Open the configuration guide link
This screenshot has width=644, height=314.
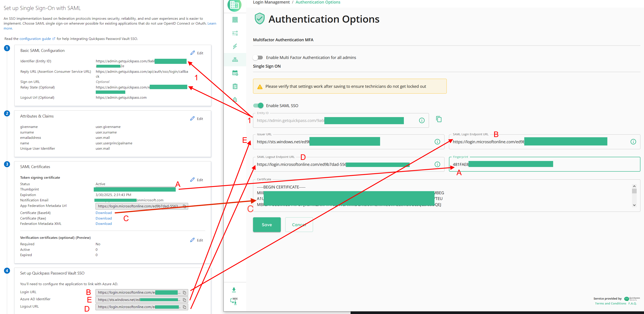point(35,39)
